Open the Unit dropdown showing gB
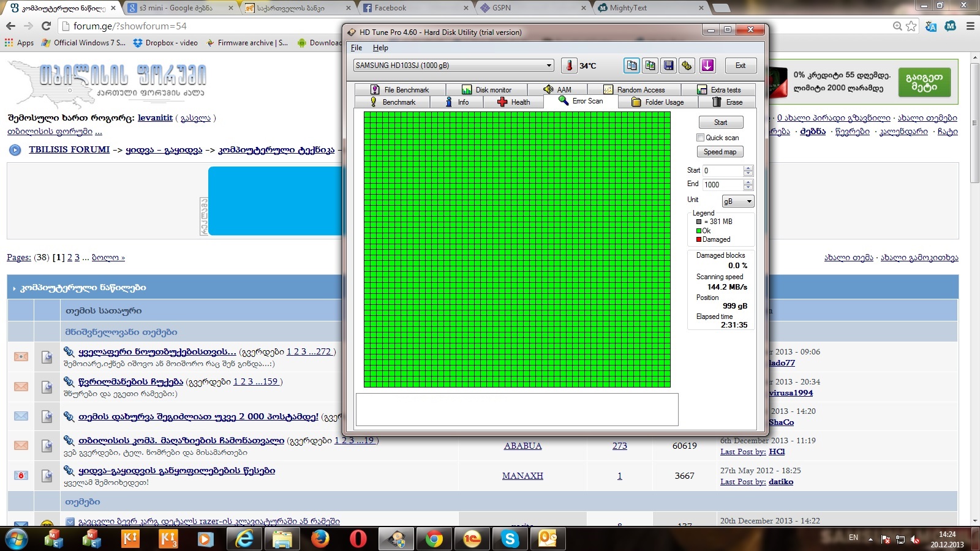Screen dimensions: 980x551 tap(738, 201)
